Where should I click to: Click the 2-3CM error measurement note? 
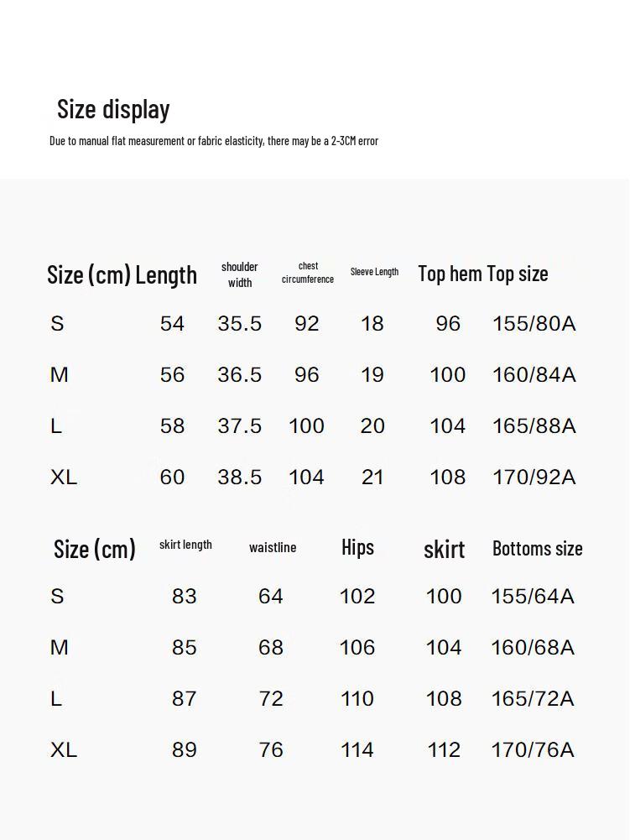click(x=214, y=141)
